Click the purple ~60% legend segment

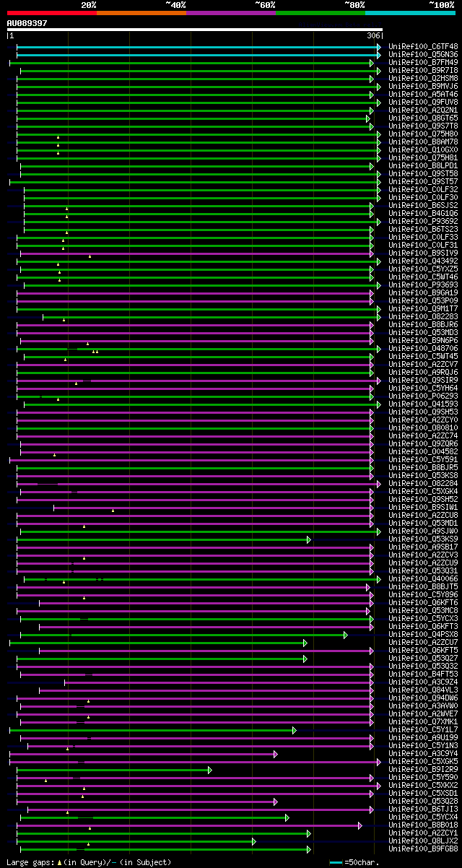231,13
